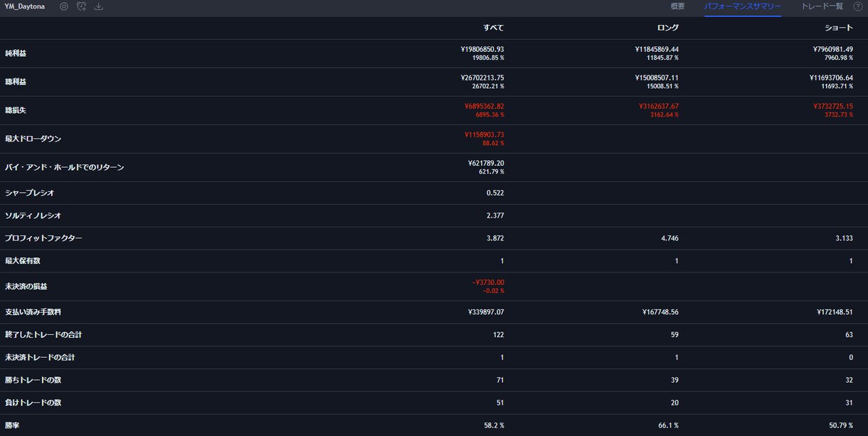
Task: Click short closed trades value 63
Action: tap(849, 335)
